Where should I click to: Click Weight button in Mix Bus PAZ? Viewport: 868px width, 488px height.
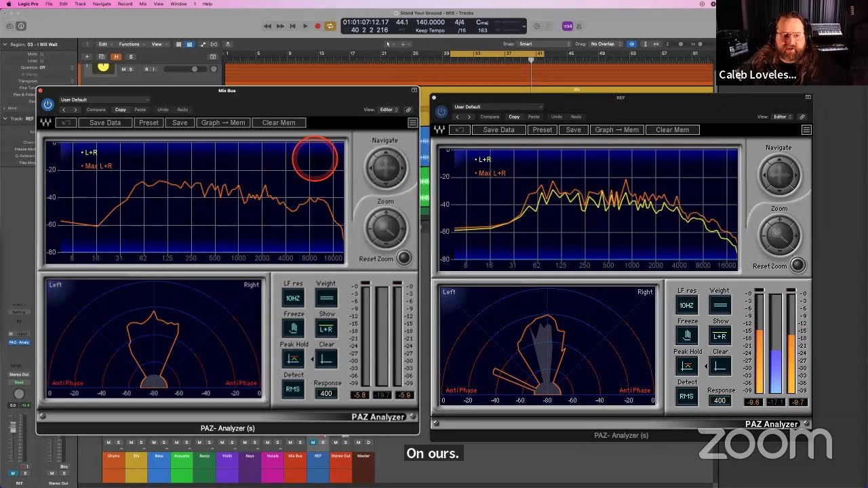tap(326, 298)
